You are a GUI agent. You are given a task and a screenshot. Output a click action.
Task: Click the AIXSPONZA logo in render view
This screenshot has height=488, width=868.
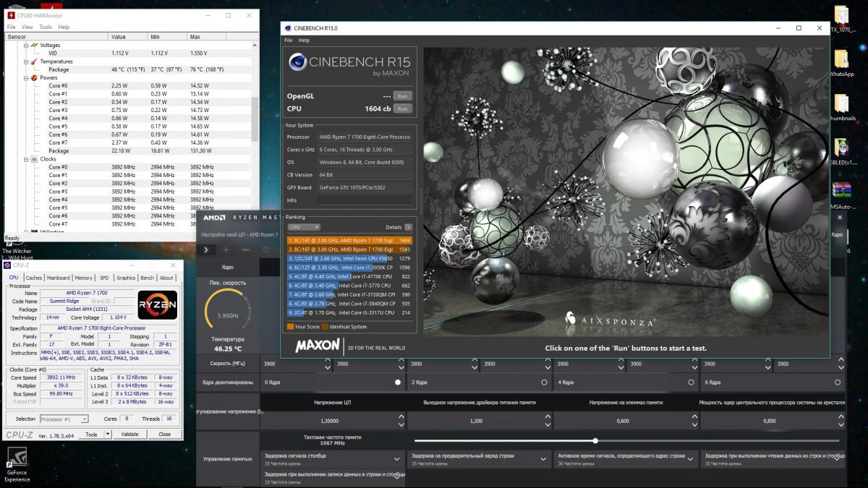point(610,320)
